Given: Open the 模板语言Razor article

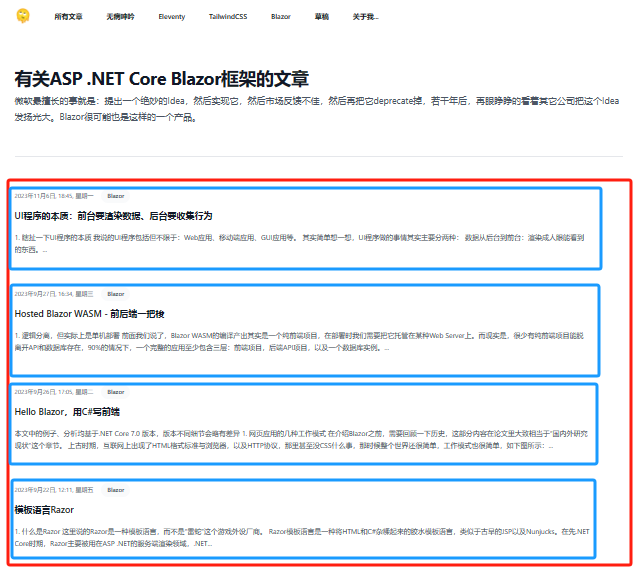Looking at the screenshot, I should (x=44, y=510).
